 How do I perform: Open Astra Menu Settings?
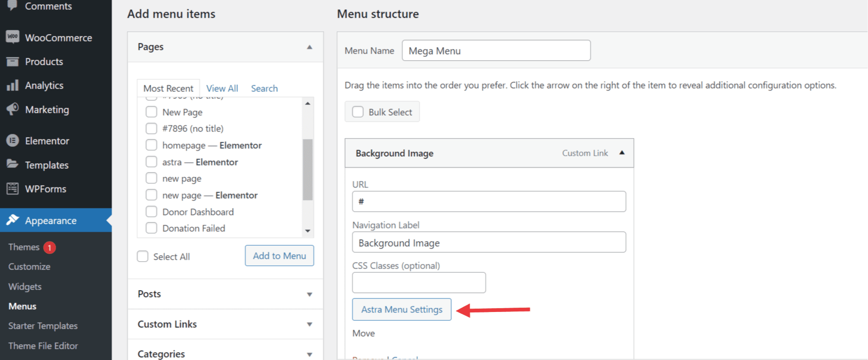402,309
